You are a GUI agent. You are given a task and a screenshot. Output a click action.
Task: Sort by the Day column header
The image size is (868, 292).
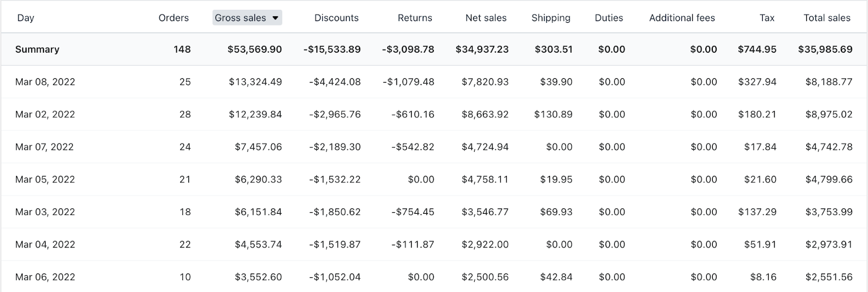(x=25, y=18)
